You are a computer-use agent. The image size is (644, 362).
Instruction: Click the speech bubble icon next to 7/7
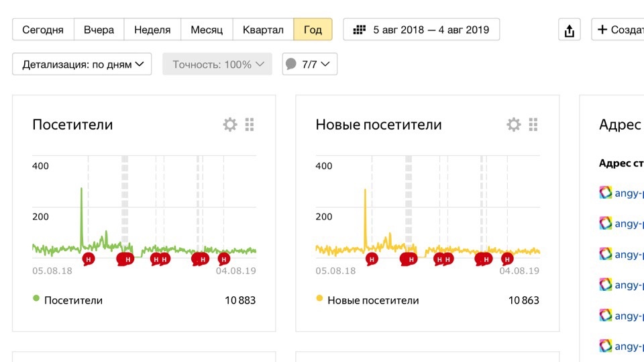tap(290, 64)
